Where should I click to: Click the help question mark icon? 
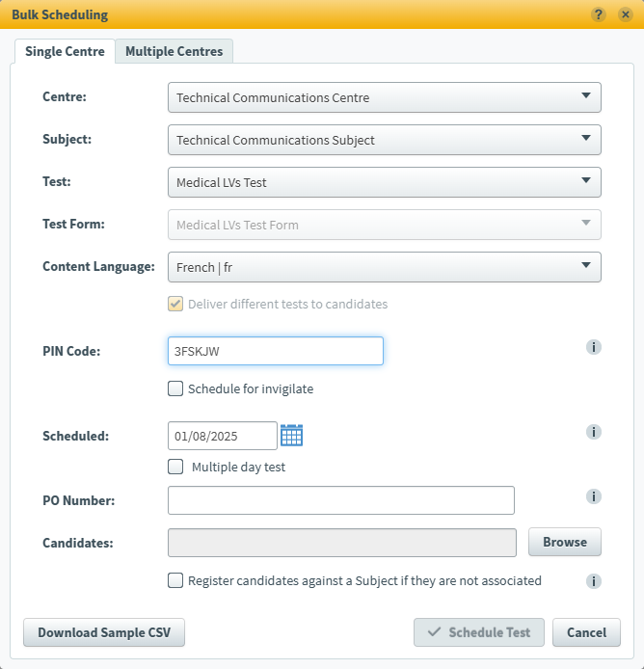click(x=599, y=14)
